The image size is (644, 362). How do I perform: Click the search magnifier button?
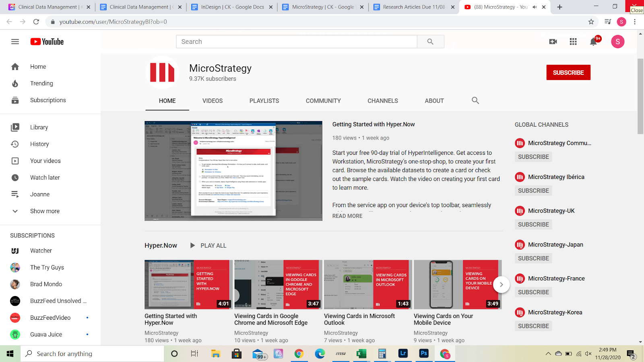[430, 42]
